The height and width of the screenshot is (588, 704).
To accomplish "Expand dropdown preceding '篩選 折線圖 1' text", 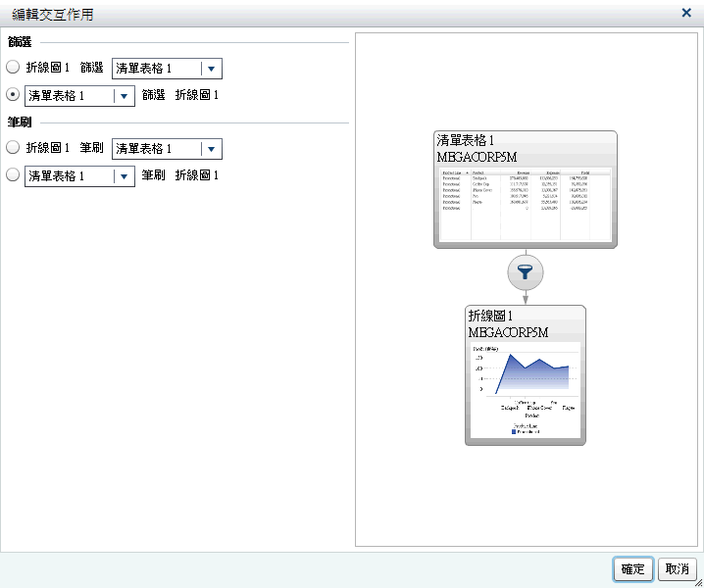I will (124, 96).
